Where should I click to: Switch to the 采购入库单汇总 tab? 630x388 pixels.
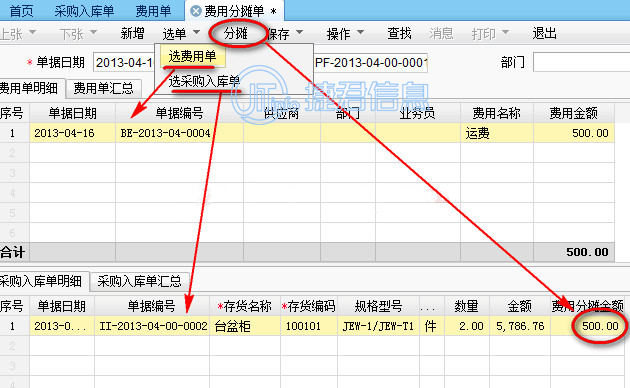139,281
